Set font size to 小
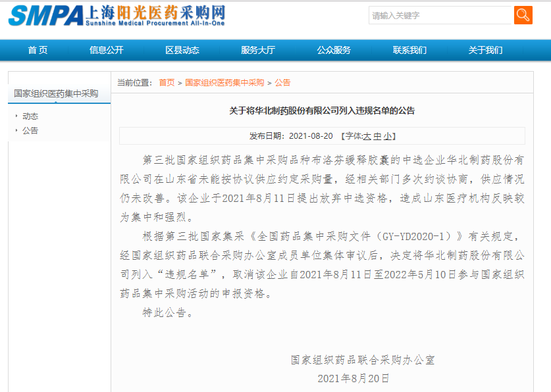The width and height of the screenshot is (551, 392). (x=388, y=136)
